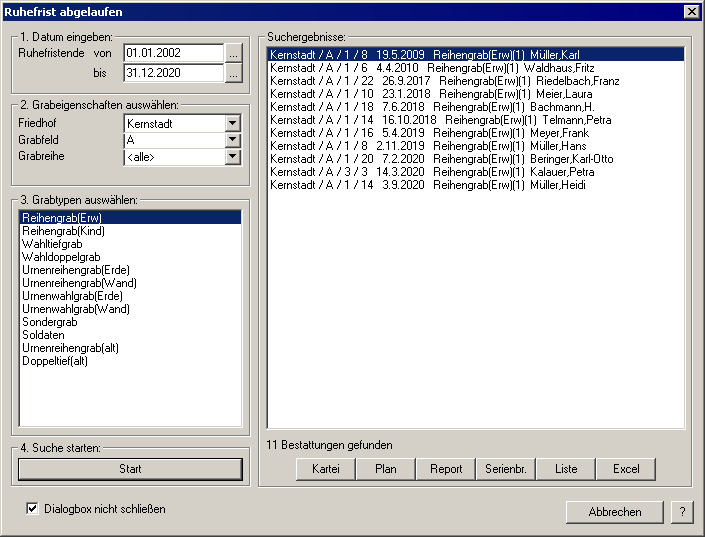
Task: Cancel dialog with Abbrechen
Action: [x=615, y=512]
